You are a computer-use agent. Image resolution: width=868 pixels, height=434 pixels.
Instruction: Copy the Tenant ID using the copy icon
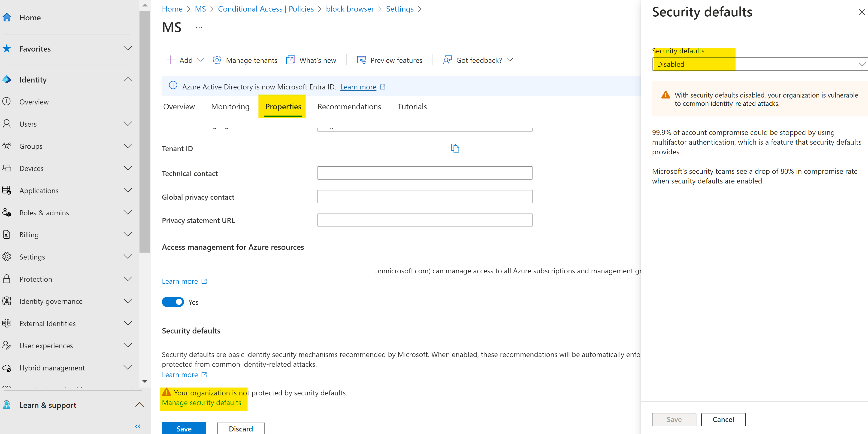click(x=455, y=148)
